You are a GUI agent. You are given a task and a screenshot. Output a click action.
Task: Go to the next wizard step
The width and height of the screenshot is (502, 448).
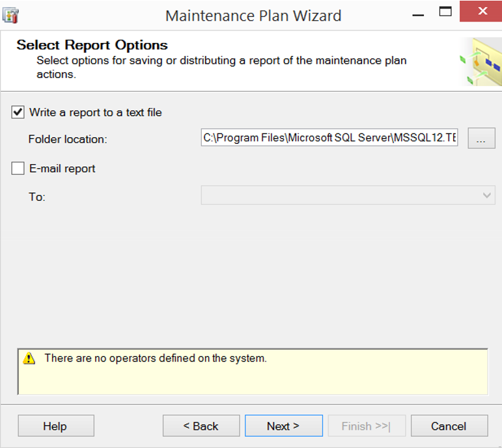pyautogui.click(x=284, y=426)
